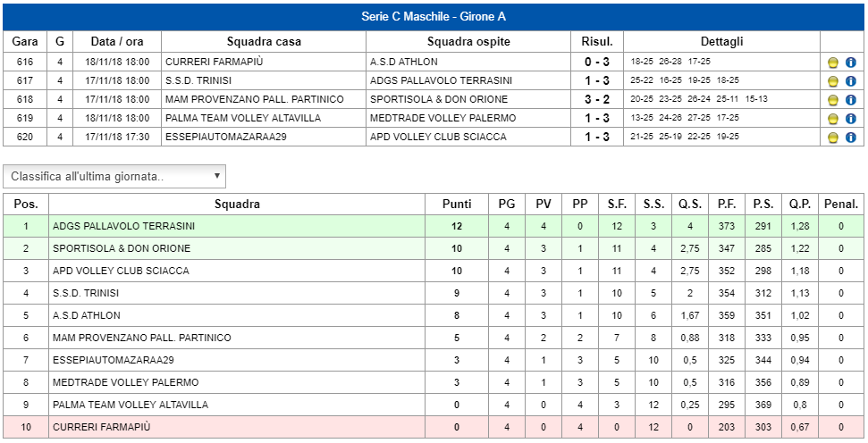The height and width of the screenshot is (443, 868).
Task: Open info icon for match 620
Action: click(x=851, y=138)
